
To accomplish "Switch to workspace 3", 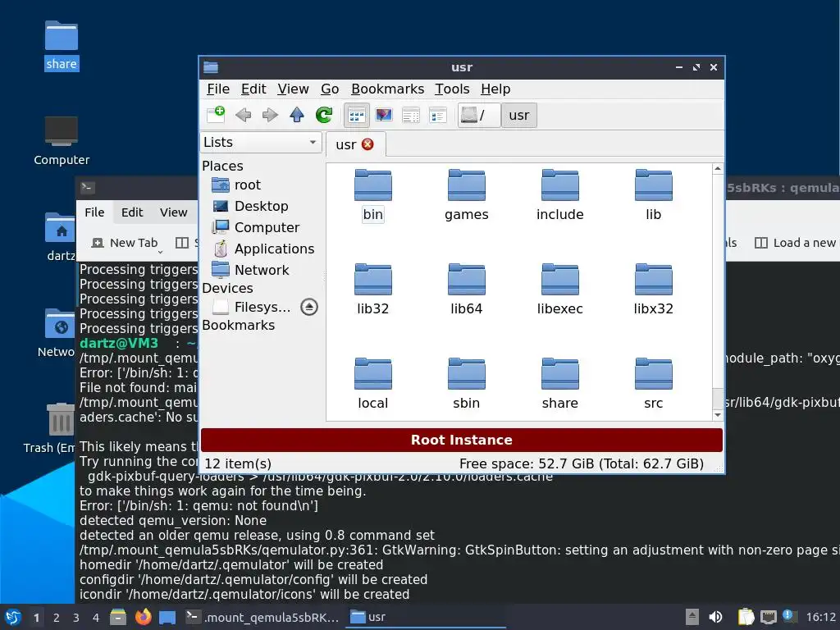I will 76,618.
